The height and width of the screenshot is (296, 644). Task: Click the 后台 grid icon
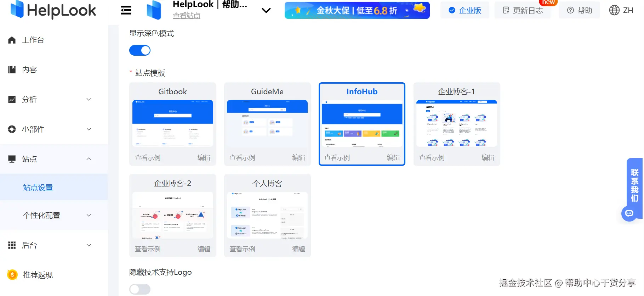12,245
